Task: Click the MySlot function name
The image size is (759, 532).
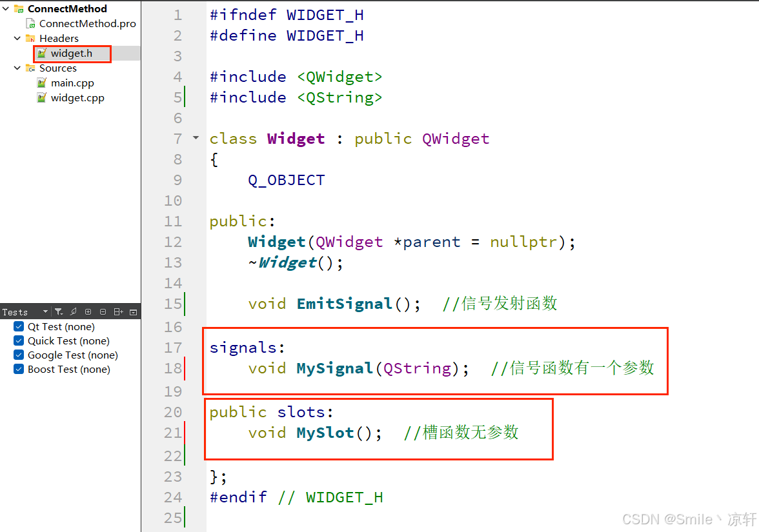Action: pyautogui.click(x=325, y=432)
